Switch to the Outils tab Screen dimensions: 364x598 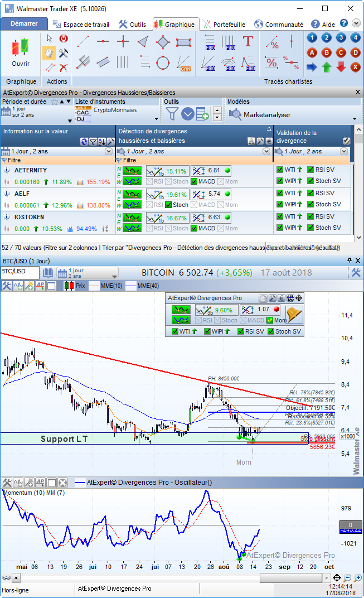(x=132, y=25)
